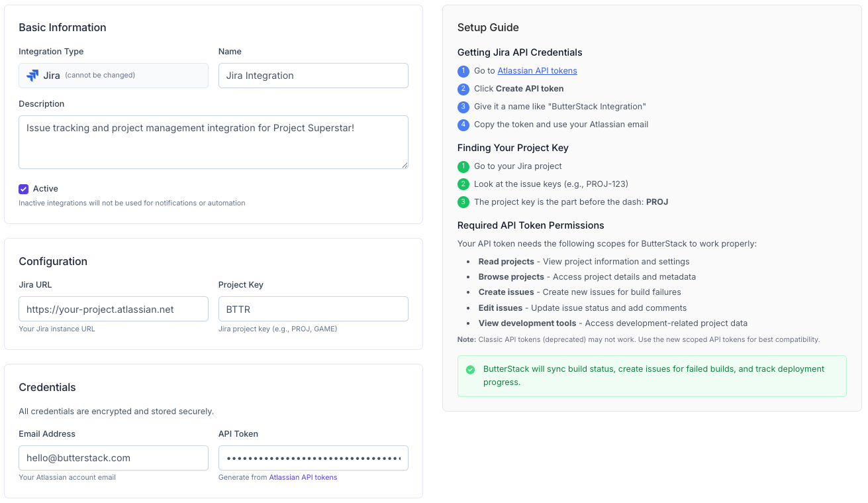Viewport: 868px width, 503px height.
Task: Click the Jira URL input field
Action: [x=113, y=309]
